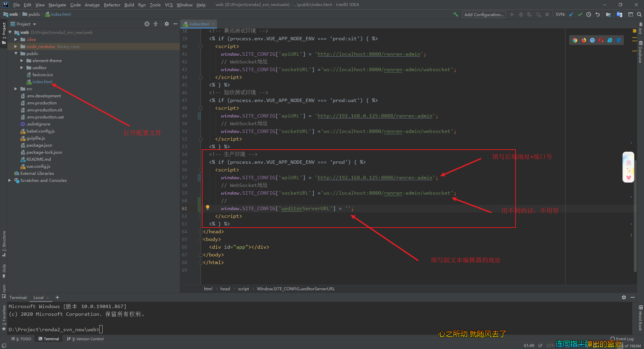
Task: Open in Safari browser icon
Action: (592, 40)
